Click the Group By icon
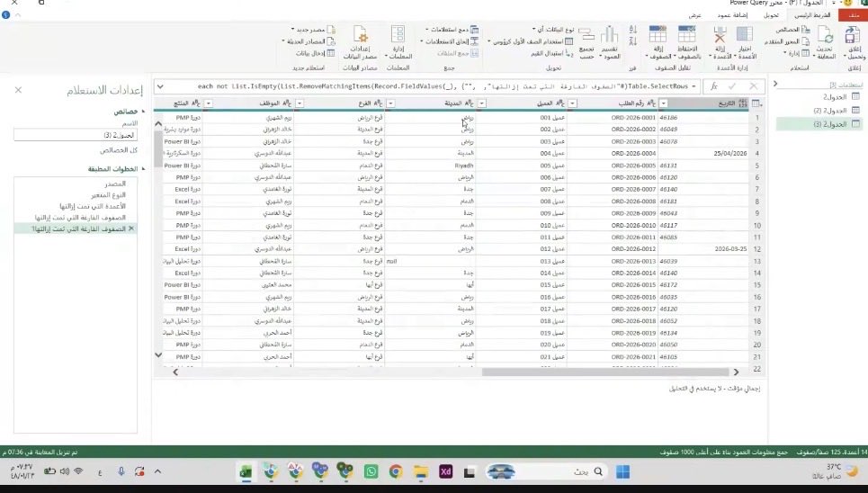The height and width of the screenshot is (493, 868). [586, 35]
